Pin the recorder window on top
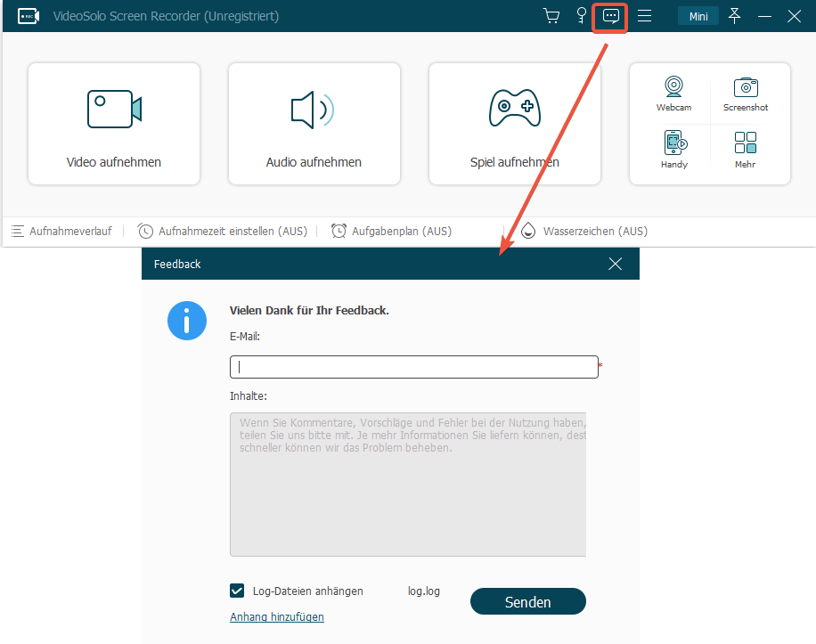The image size is (816, 644). [735, 16]
